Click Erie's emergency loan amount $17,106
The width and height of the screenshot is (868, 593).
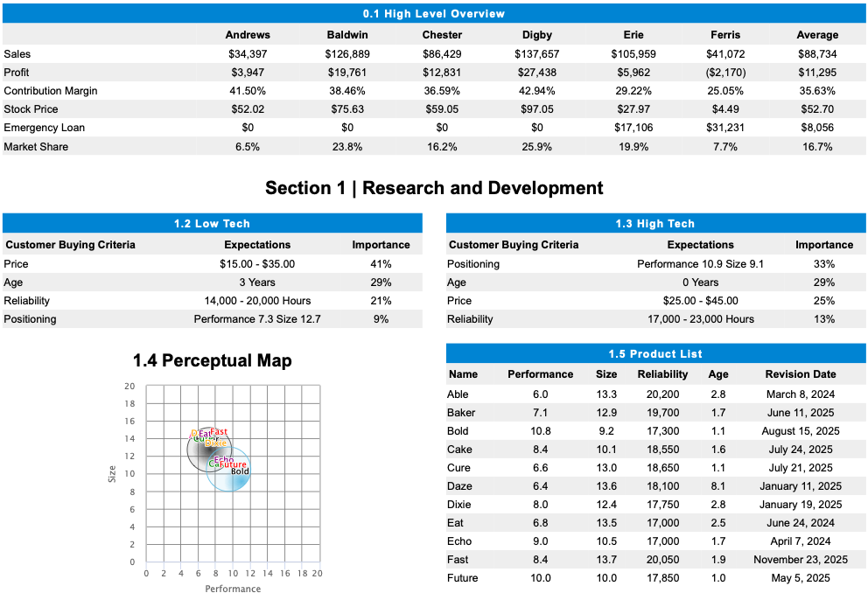[633, 127]
